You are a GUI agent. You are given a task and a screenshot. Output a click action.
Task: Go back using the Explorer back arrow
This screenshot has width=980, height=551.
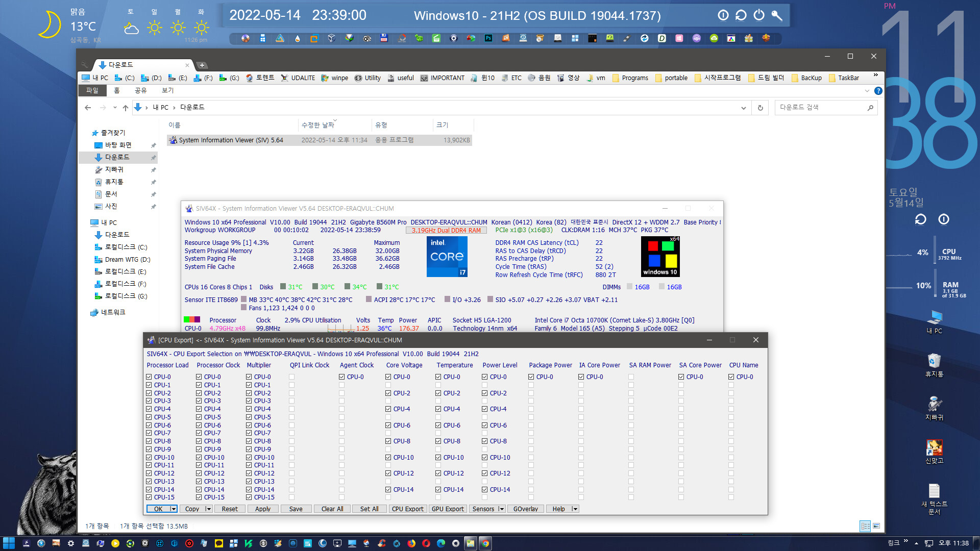pyautogui.click(x=88, y=108)
